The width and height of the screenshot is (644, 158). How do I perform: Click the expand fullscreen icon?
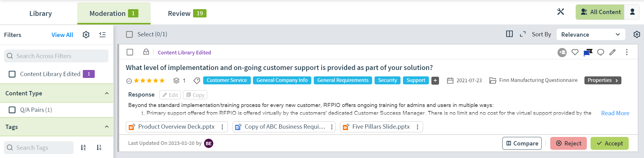coord(523,34)
